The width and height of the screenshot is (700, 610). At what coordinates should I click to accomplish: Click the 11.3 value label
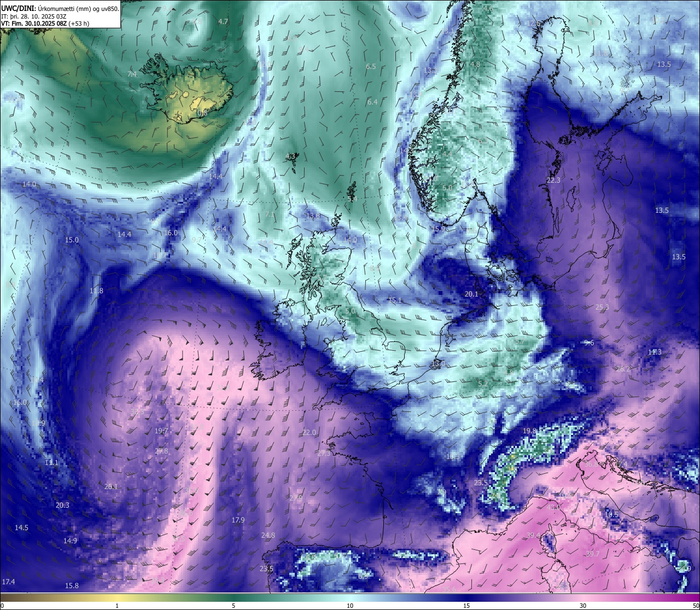(655, 352)
